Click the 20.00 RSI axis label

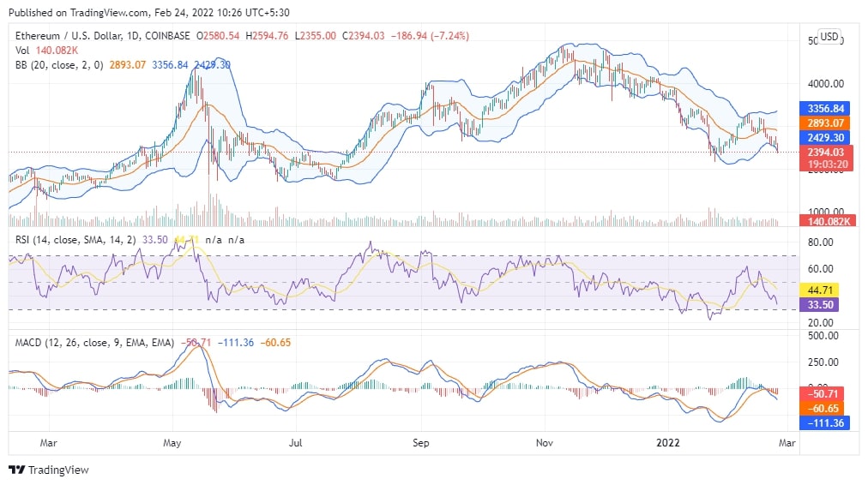tap(820, 322)
